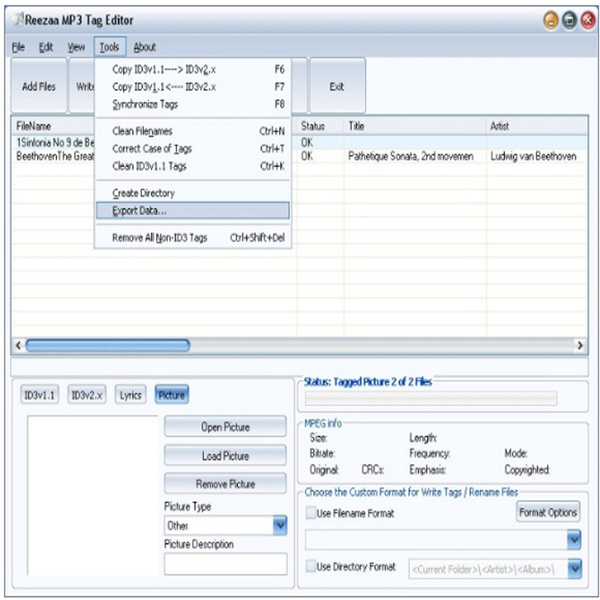Switch to the Lyrics tab

click(130, 395)
